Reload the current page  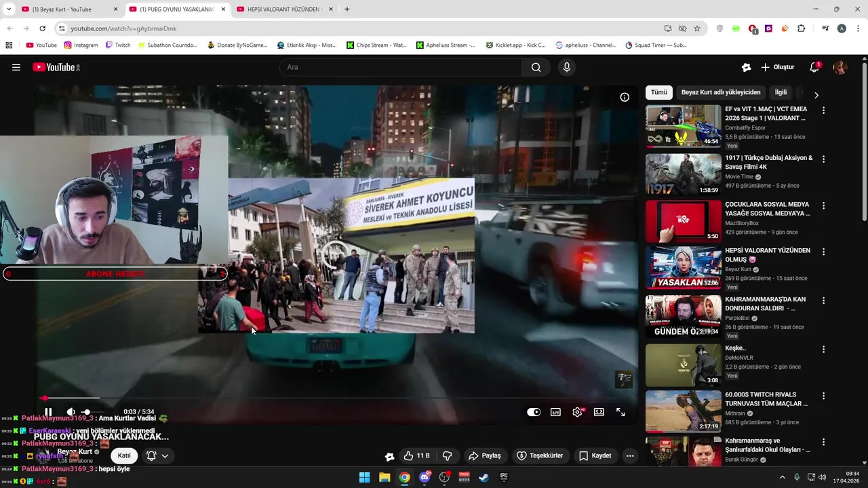tap(42, 28)
